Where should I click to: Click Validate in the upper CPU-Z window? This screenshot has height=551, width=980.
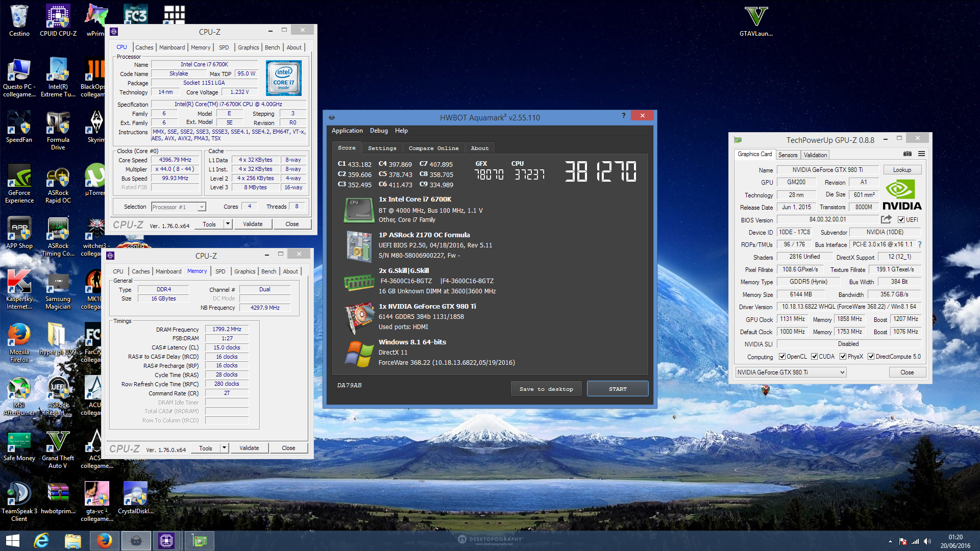(x=253, y=224)
